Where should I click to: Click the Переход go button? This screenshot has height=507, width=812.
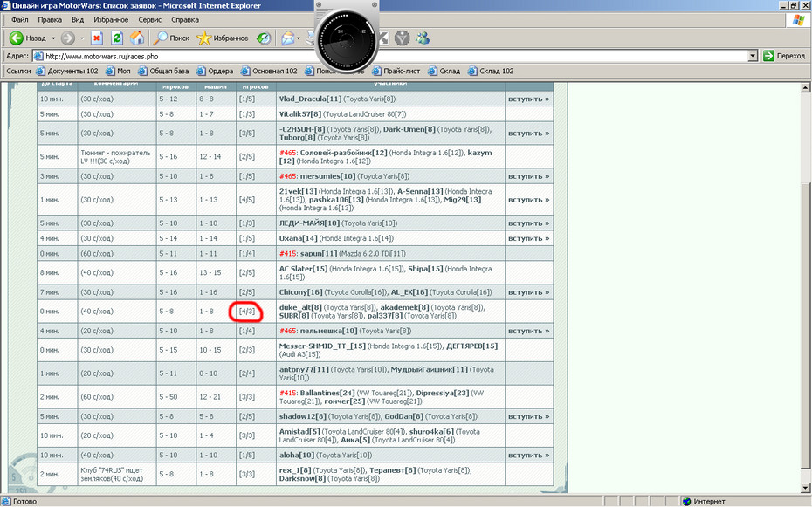[x=784, y=56]
